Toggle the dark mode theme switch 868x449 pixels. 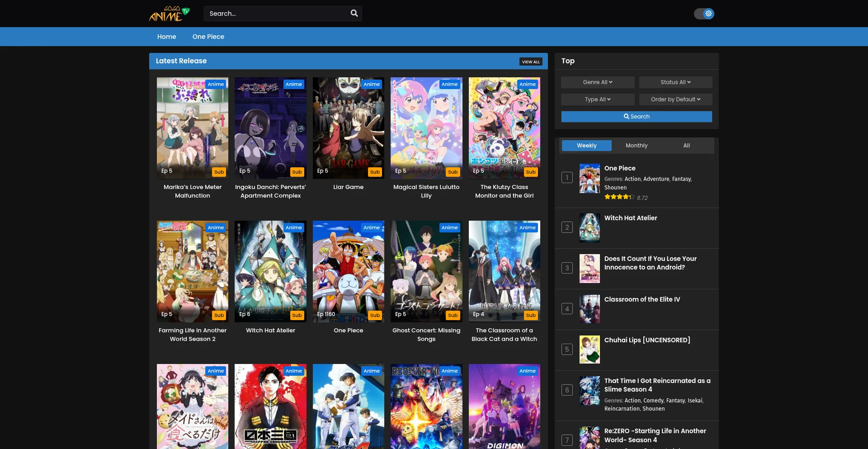tap(704, 14)
